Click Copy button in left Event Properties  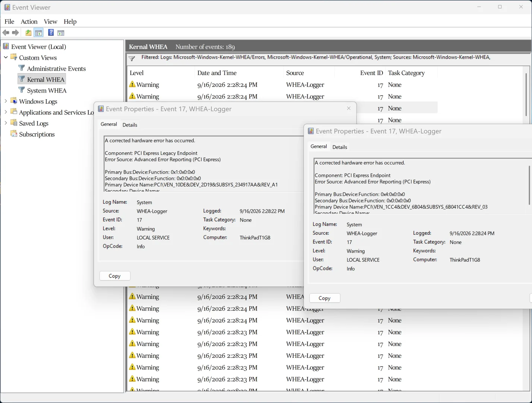coord(115,276)
